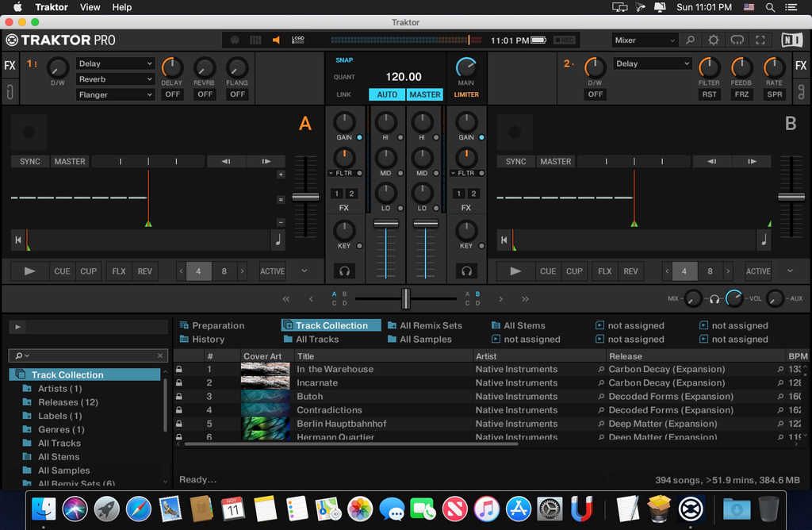812x530 pixels.
Task: Open the Reverb effect selector in FX unit 1
Action: 115,79
